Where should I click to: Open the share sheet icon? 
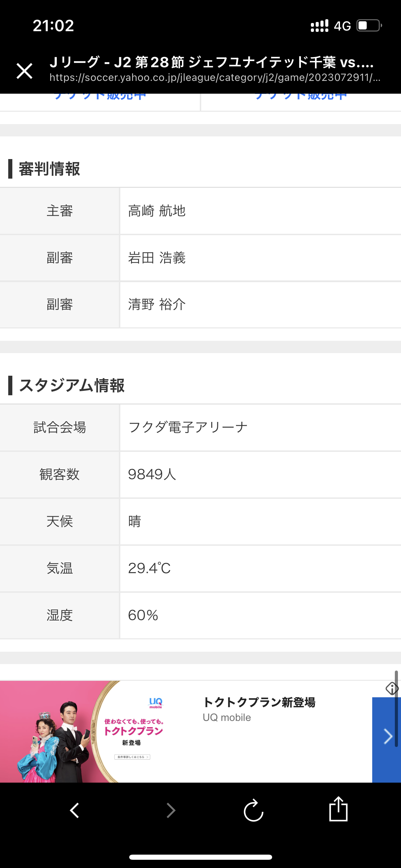338,809
